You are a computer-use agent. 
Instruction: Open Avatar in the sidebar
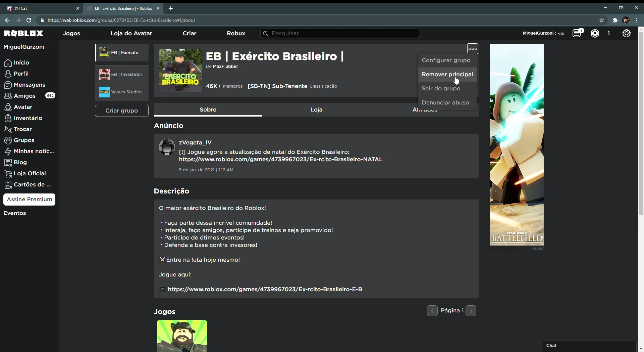pos(18,107)
